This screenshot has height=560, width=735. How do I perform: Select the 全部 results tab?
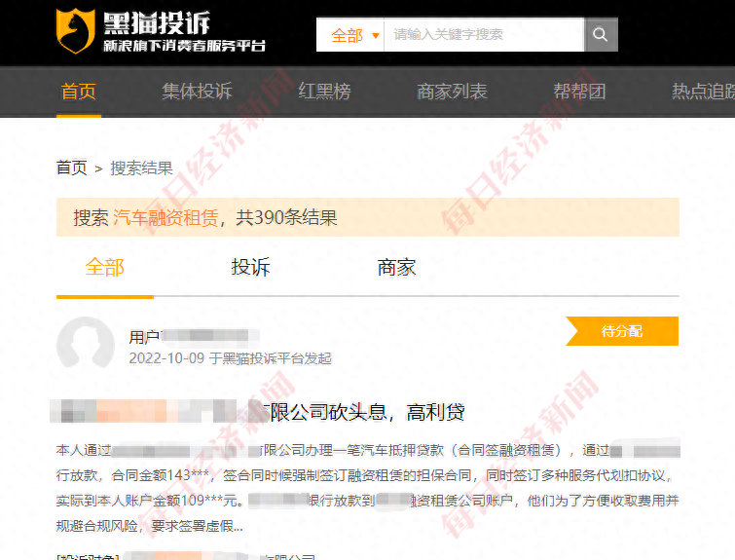pyautogui.click(x=104, y=267)
